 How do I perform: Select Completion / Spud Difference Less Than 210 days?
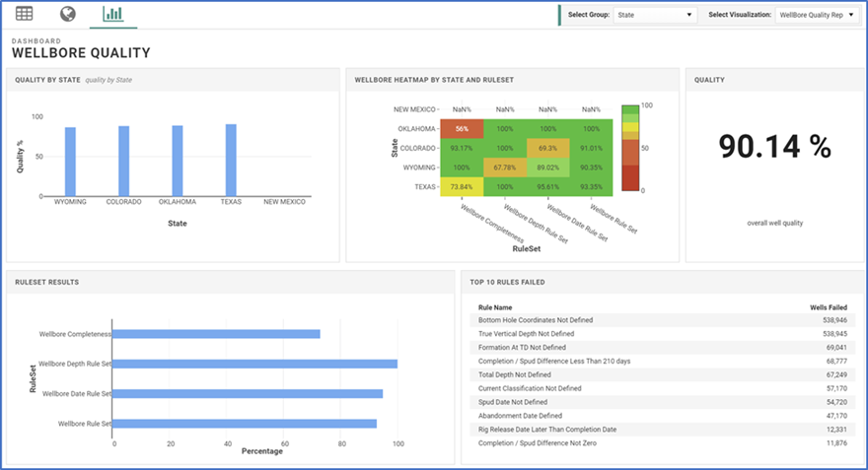pyautogui.click(x=663, y=361)
